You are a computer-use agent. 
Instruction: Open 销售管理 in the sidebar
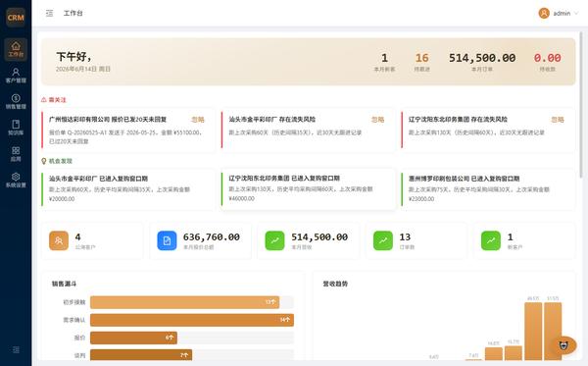16,102
